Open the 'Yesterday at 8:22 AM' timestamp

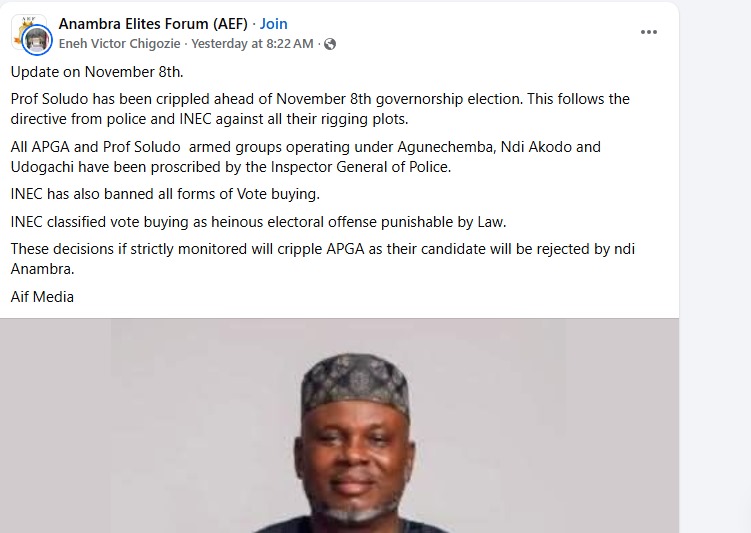[x=252, y=44]
